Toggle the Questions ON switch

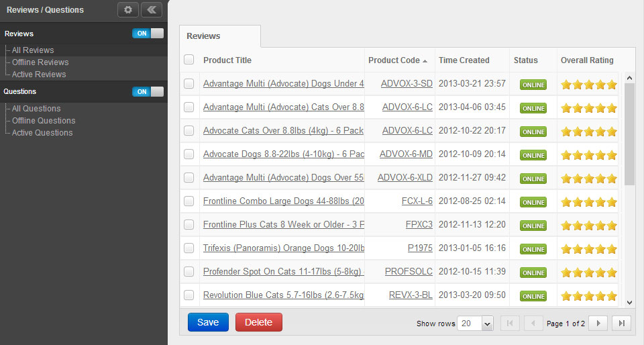148,91
